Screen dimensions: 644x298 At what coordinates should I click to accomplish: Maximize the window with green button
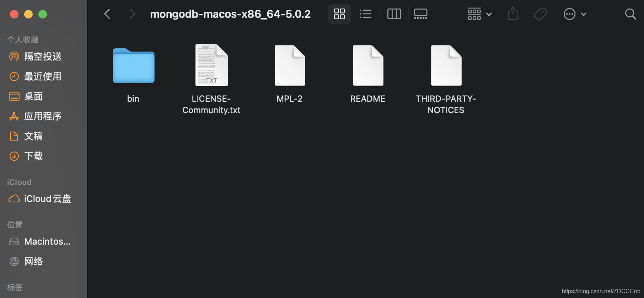click(x=43, y=14)
